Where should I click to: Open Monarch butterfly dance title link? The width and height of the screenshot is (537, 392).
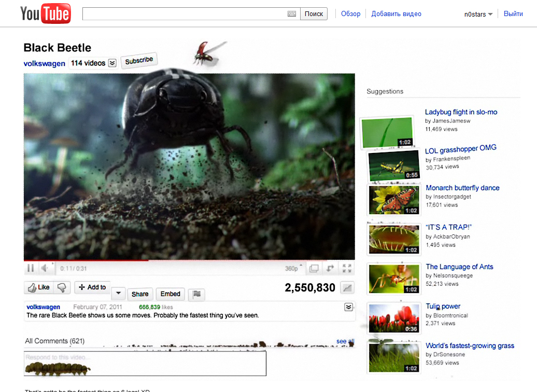pyautogui.click(x=462, y=188)
